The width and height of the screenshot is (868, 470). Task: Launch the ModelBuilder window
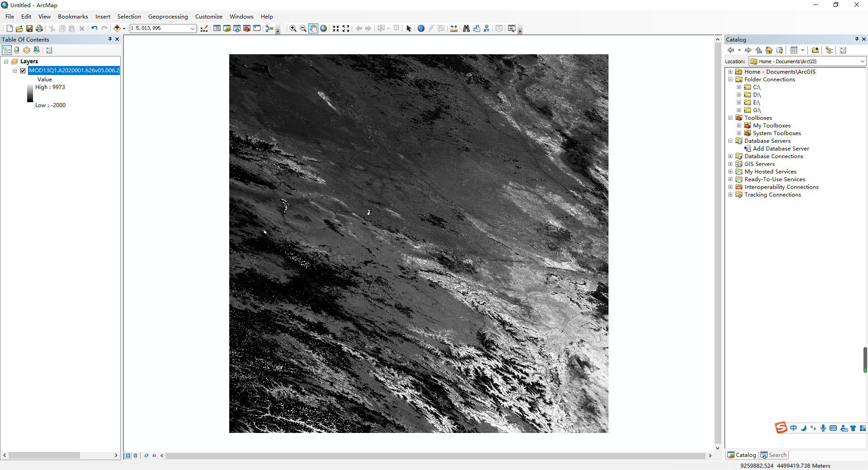click(269, 28)
